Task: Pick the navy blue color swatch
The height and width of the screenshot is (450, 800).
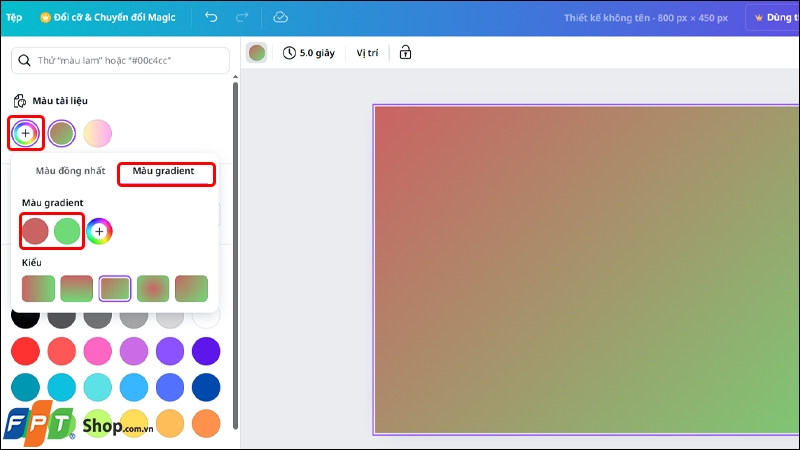Action: [206, 387]
